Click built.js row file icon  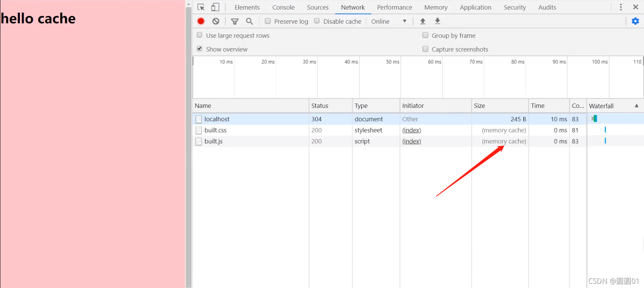(199, 142)
